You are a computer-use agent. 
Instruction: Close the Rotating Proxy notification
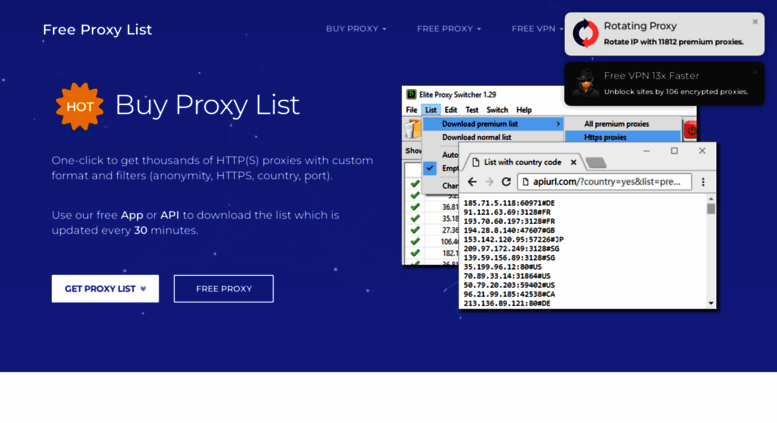(x=755, y=22)
